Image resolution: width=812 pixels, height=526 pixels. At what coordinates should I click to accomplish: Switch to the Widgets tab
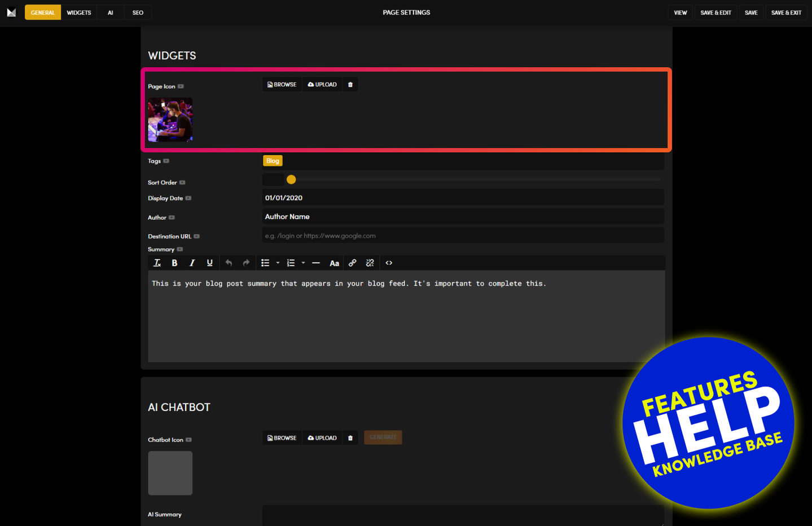[78, 12]
